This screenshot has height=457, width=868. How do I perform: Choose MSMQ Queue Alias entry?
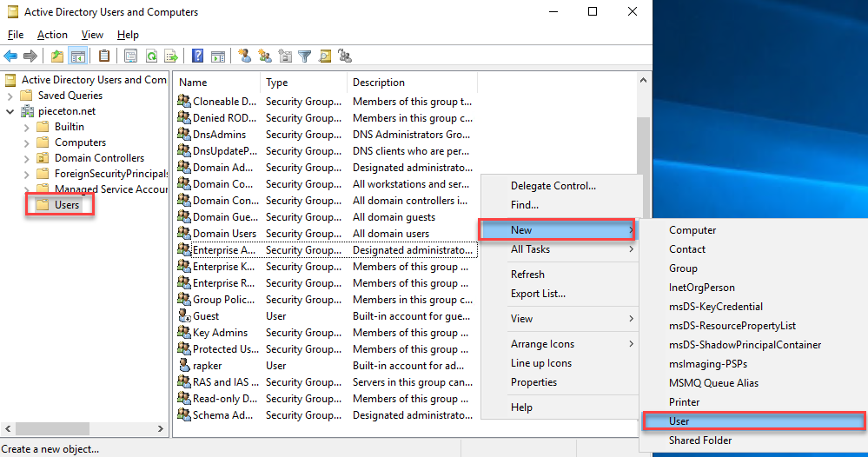(x=753, y=383)
